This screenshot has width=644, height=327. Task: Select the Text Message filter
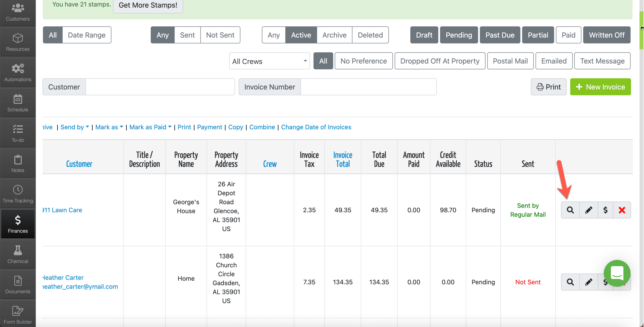602,61
